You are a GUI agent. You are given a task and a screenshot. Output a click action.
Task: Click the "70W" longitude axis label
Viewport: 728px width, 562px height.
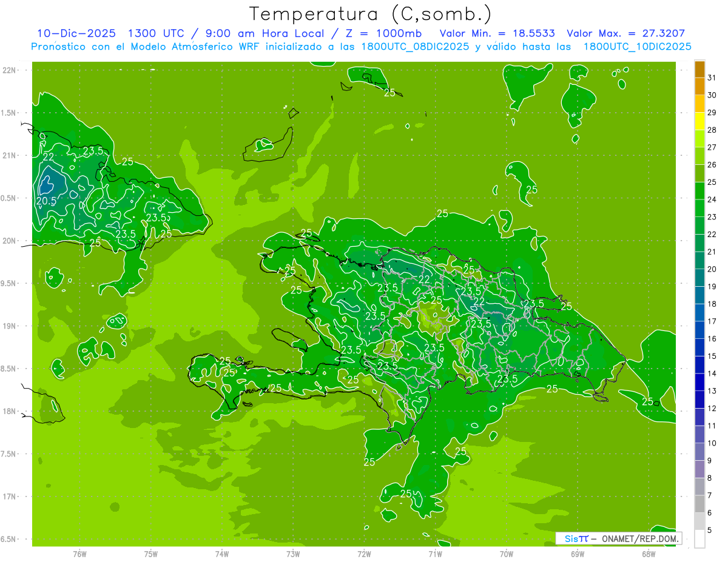(507, 554)
